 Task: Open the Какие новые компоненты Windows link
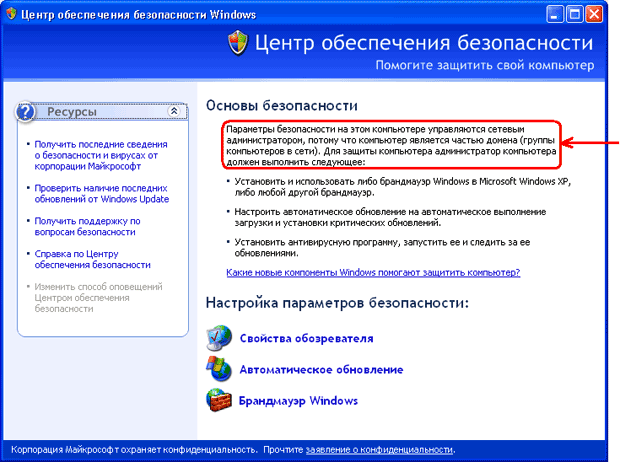coord(372,271)
